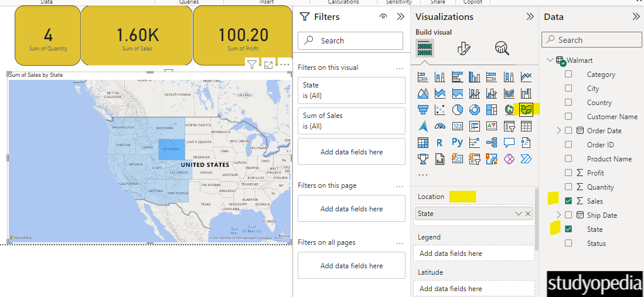This screenshot has width=644, height=297.
Task: Open Filters on this page options
Action: click(400, 186)
